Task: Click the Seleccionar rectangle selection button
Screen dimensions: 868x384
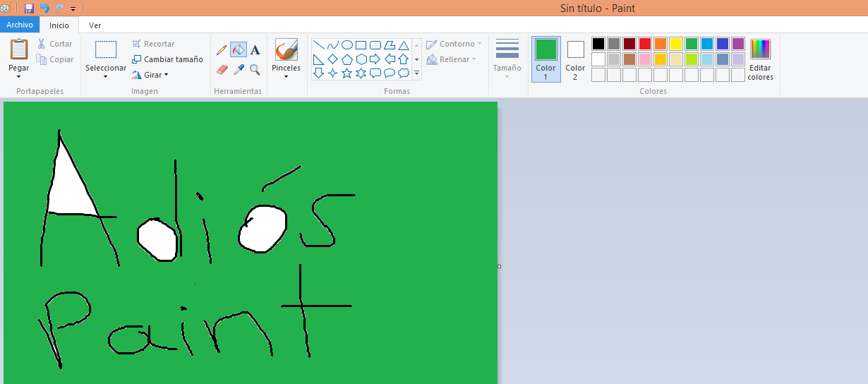Action: point(106,49)
